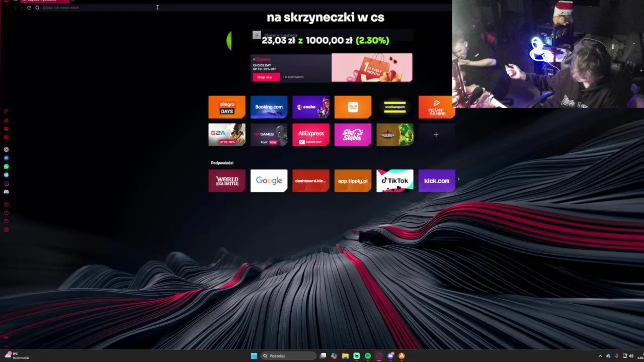The width and height of the screenshot is (644, 362).
Task: Select the active browser tab
Action: click(45, 1)
